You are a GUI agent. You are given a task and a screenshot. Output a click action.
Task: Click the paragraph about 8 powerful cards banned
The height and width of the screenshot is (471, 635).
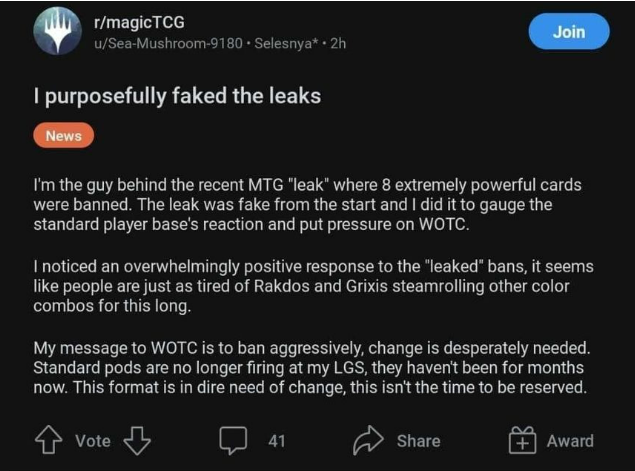(x=308, y=205)
